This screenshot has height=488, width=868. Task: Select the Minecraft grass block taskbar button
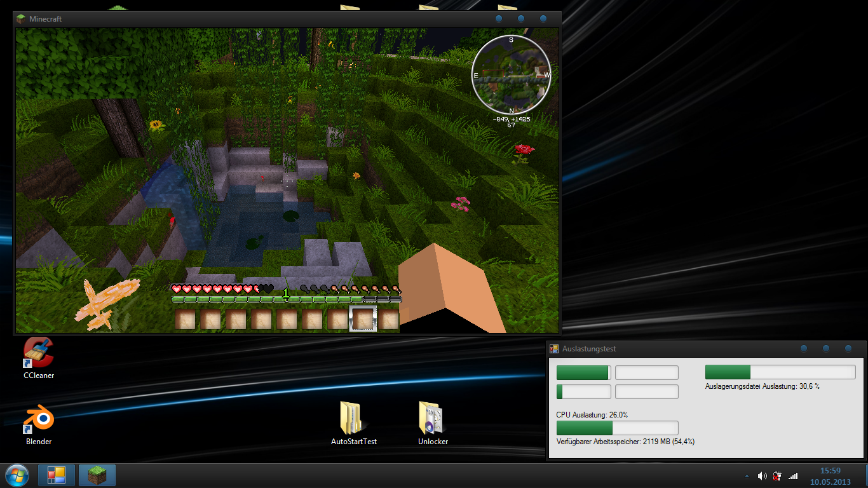coord(97,475)
